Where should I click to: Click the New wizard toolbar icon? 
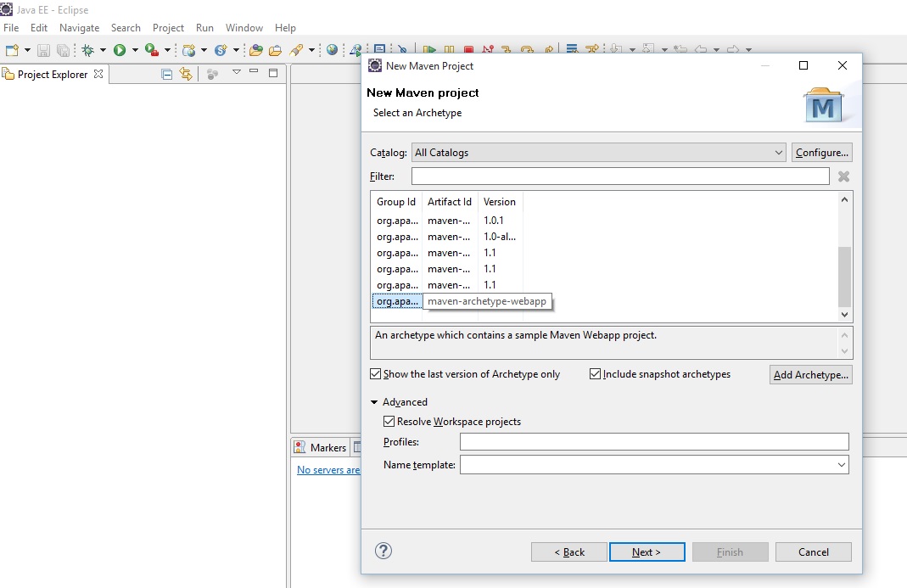click(x=12, y=50)
